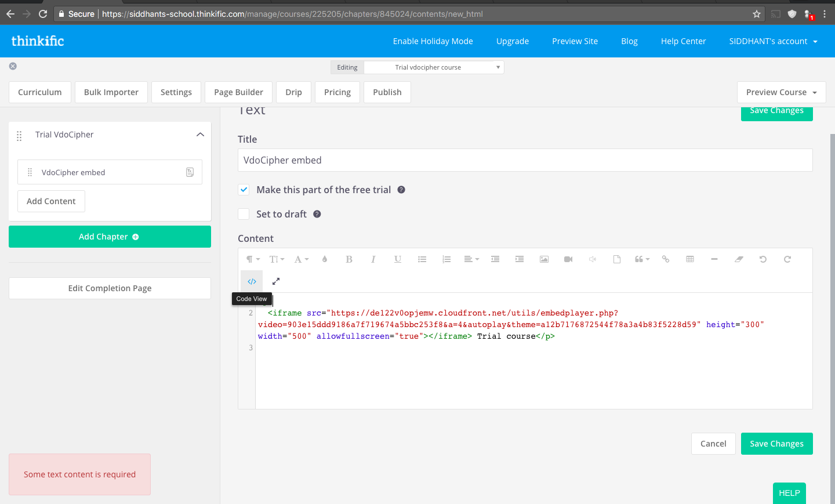Click the bookmark star in address bar
The height and width of the screenshot is (504, 835).
coord(757,14)
